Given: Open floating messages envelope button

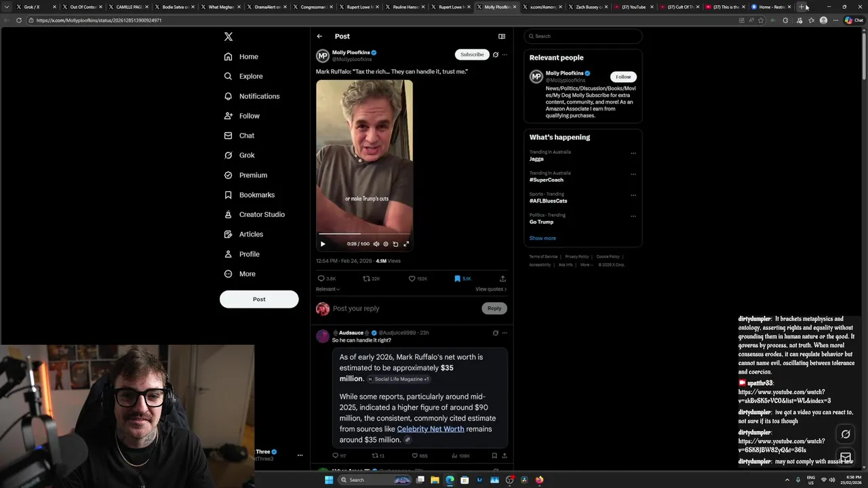Looking at the screenshot, I should pyautogui.click(x=846, y=457).
